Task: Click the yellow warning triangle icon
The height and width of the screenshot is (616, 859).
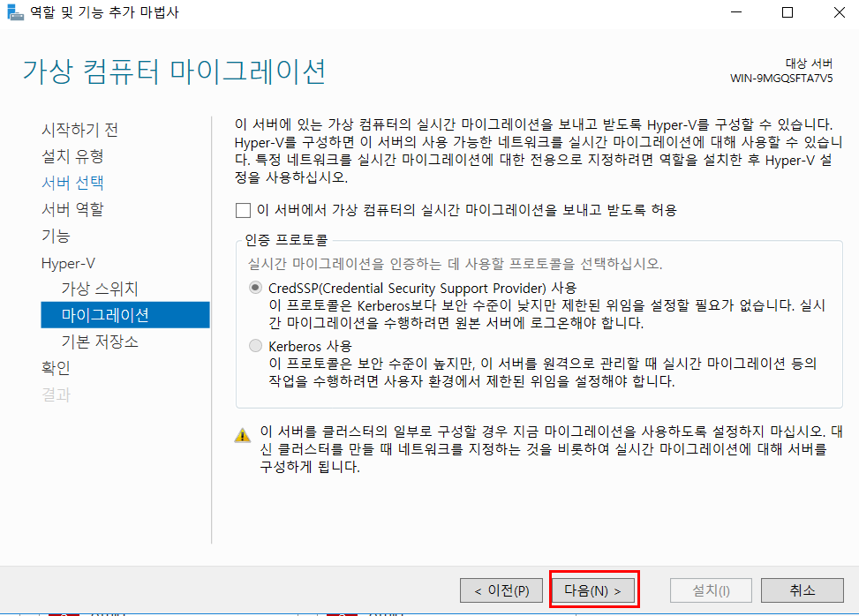Action: (x=242, y=436)
